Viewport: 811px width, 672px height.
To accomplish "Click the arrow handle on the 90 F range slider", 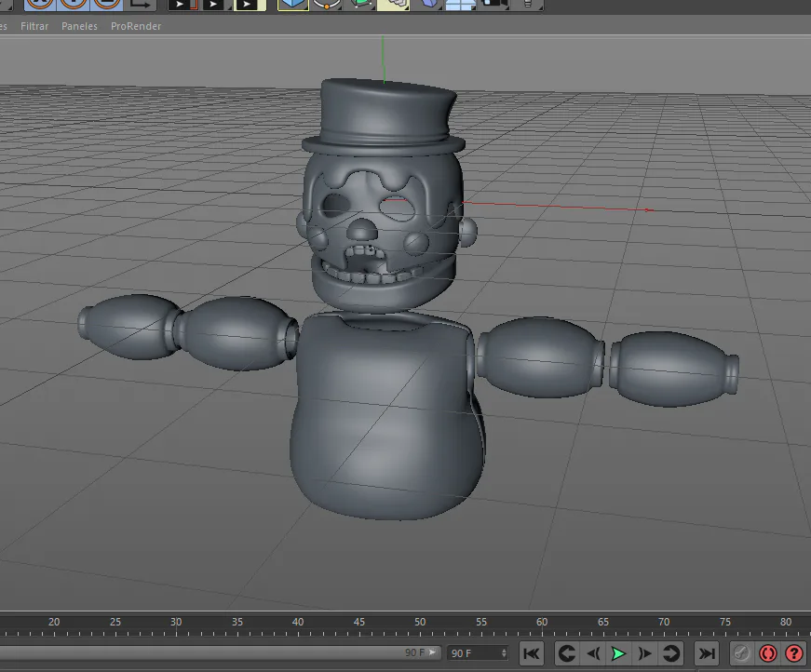I will [x=432, y=652].
